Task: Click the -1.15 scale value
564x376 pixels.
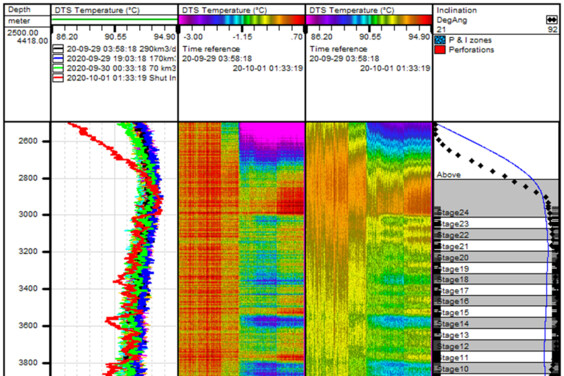Action: point(242,37)
